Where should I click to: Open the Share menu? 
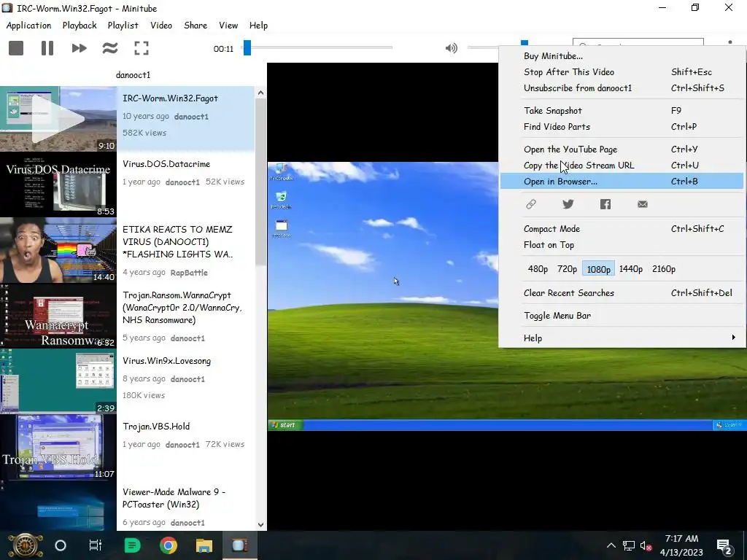coord(196,26)
